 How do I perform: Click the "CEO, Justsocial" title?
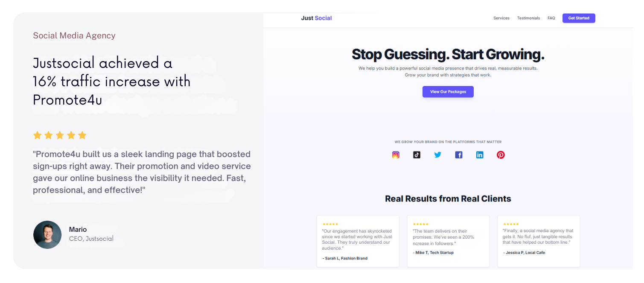pyautogui.click(x=91, y=239)
